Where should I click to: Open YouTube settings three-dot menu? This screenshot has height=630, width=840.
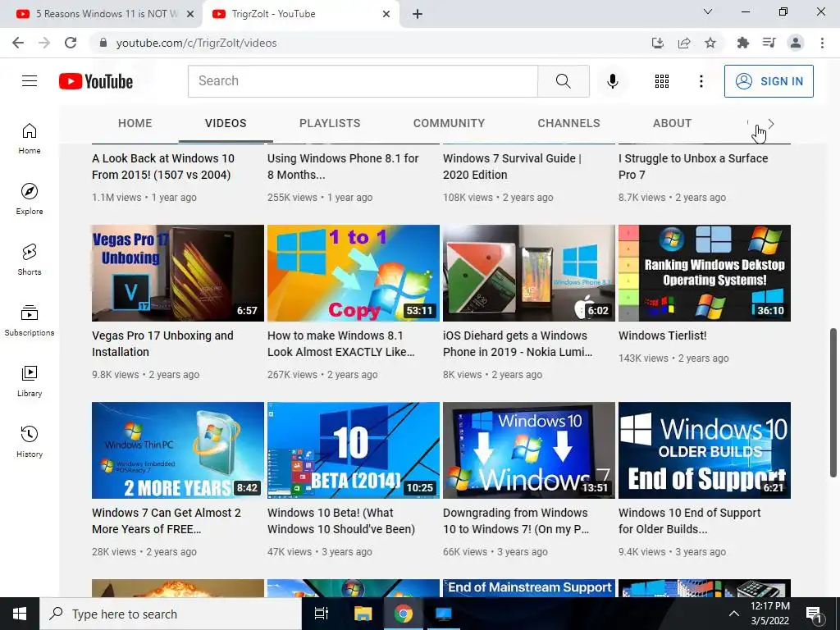pyautogui.click(x=701, y=81)
